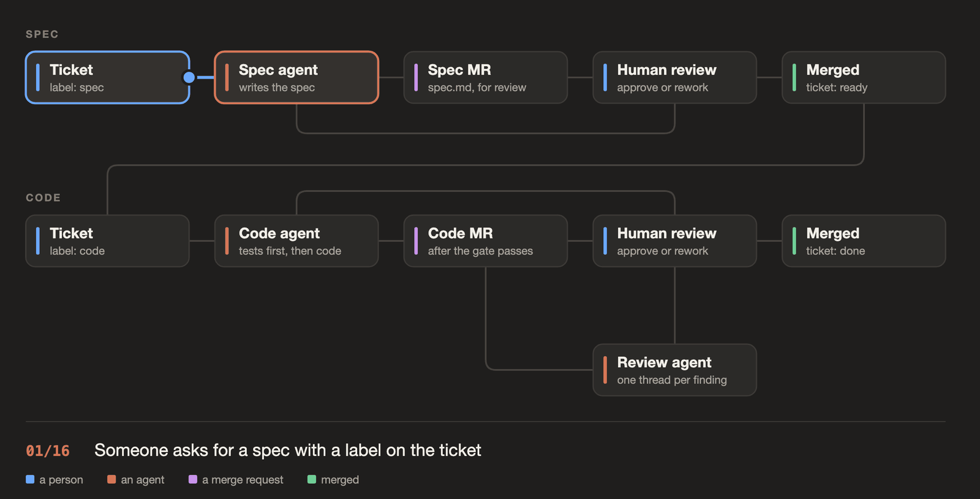Select the Human review node in the SPEC section
The image size is (980, 499).
(x=675, y=77)
